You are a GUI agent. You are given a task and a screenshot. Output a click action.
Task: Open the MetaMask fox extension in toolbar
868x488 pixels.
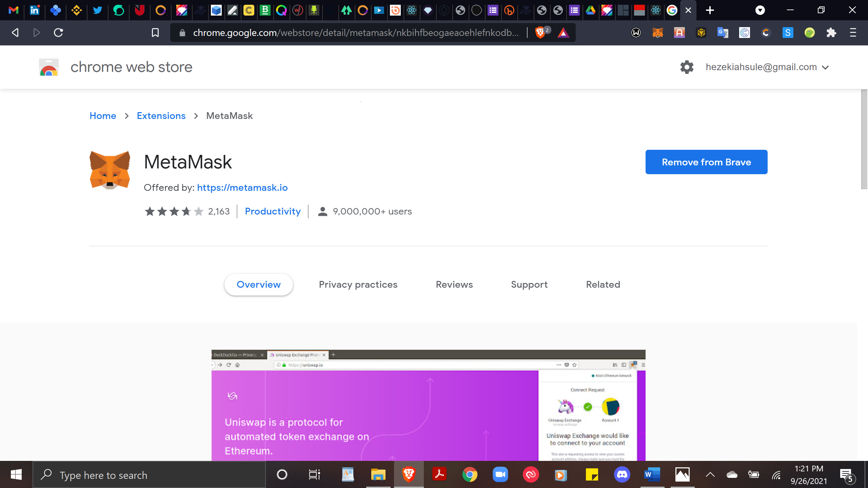pyautogui.click(x=658, y=33)
